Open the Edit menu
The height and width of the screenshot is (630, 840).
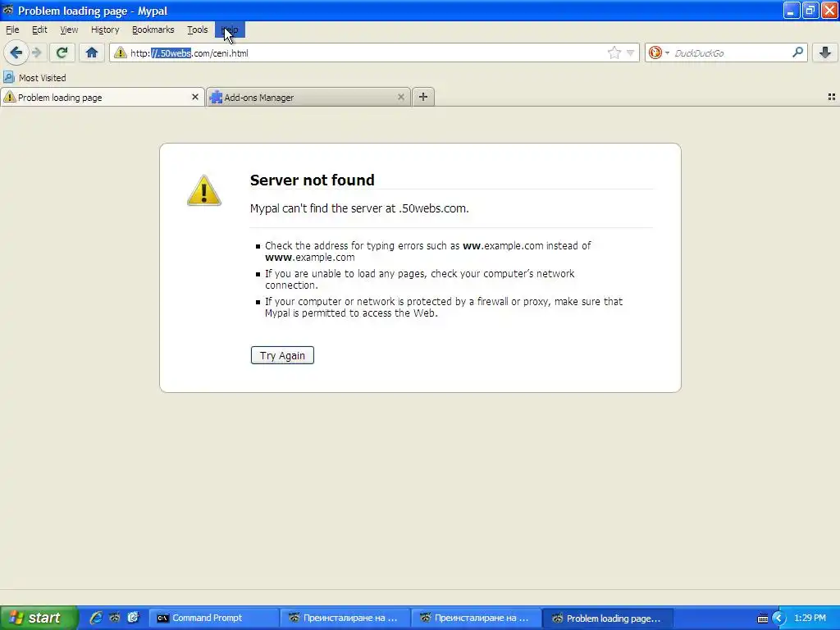click(x=39, y=30)
